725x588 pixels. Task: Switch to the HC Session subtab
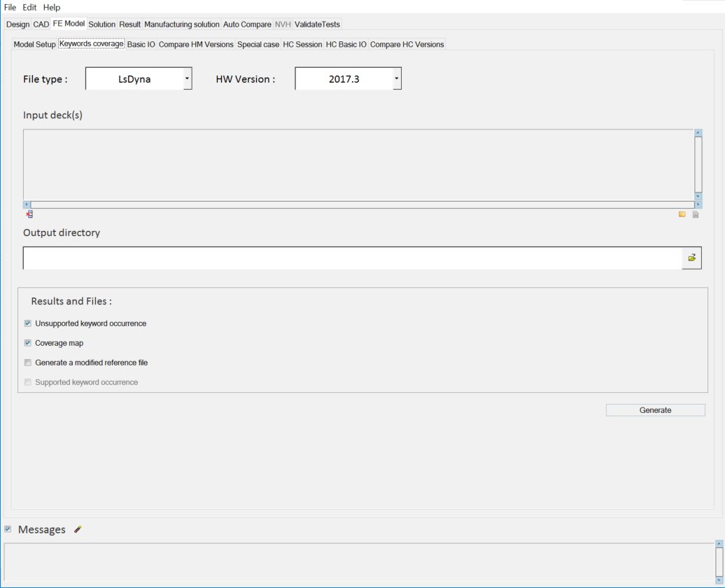point(302,44)
